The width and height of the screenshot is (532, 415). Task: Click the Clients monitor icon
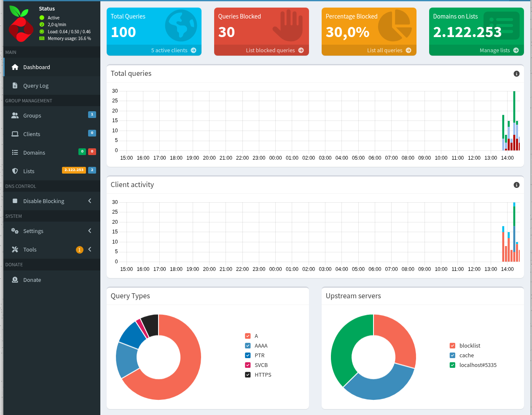[x=15, y=134]
